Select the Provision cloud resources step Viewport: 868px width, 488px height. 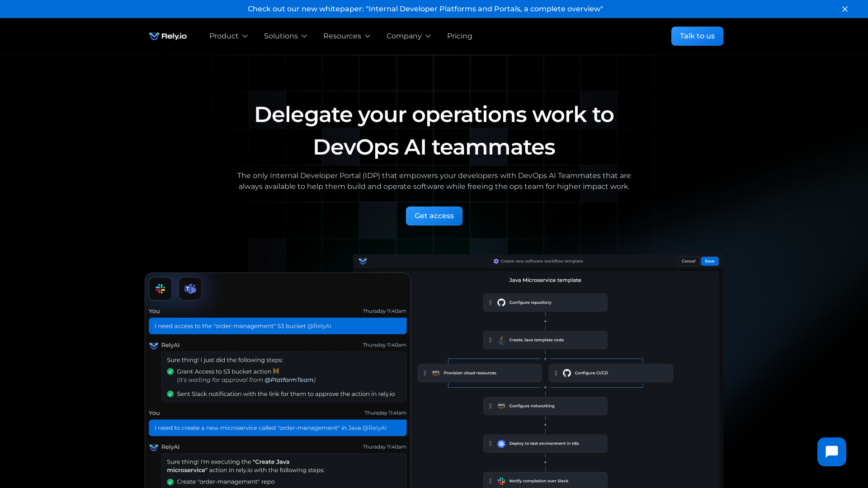(480, 373)
